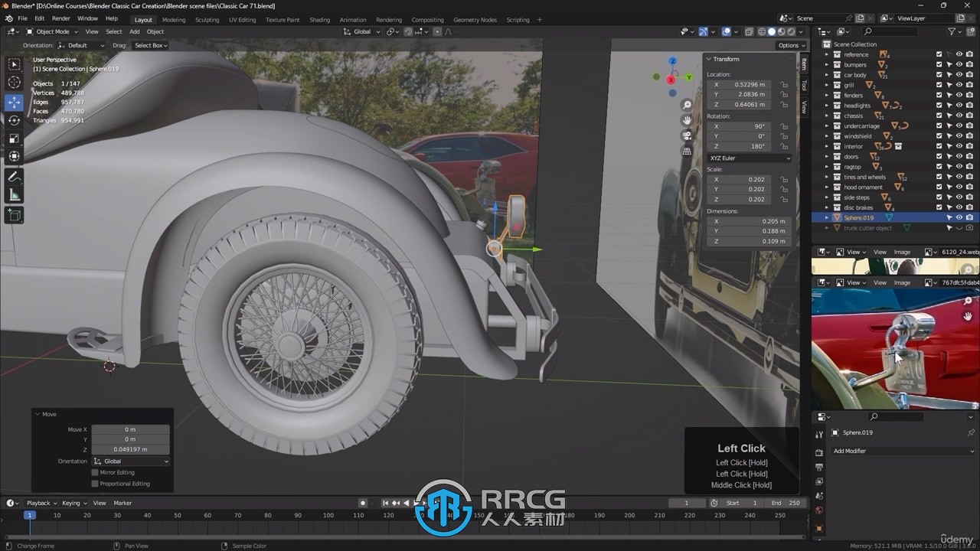
Task: Edit the Move Z value field
Action: [x=131, y=449]
